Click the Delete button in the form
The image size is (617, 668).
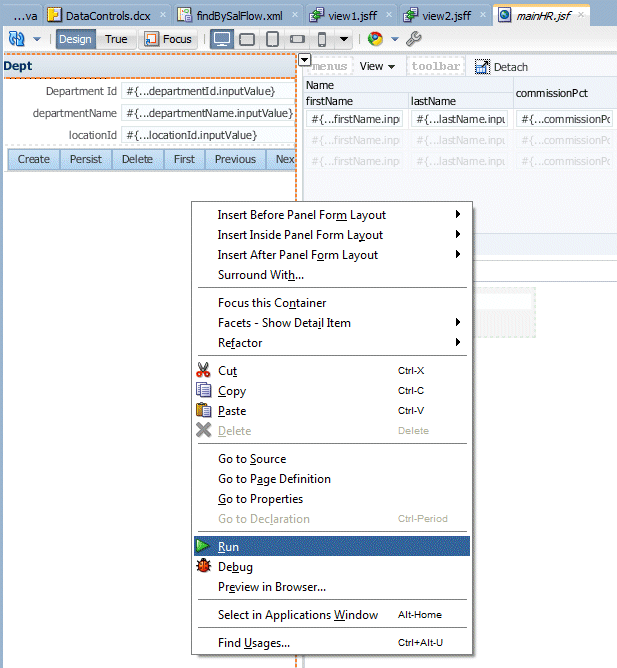(x=137, y=159)
